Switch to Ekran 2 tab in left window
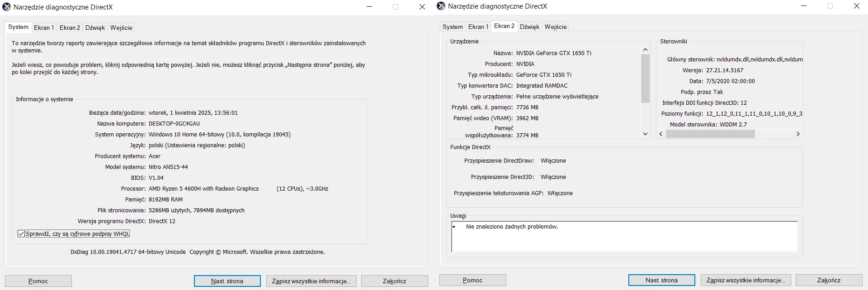Screen dimensions: 868x290 click(x=70, y=28)
